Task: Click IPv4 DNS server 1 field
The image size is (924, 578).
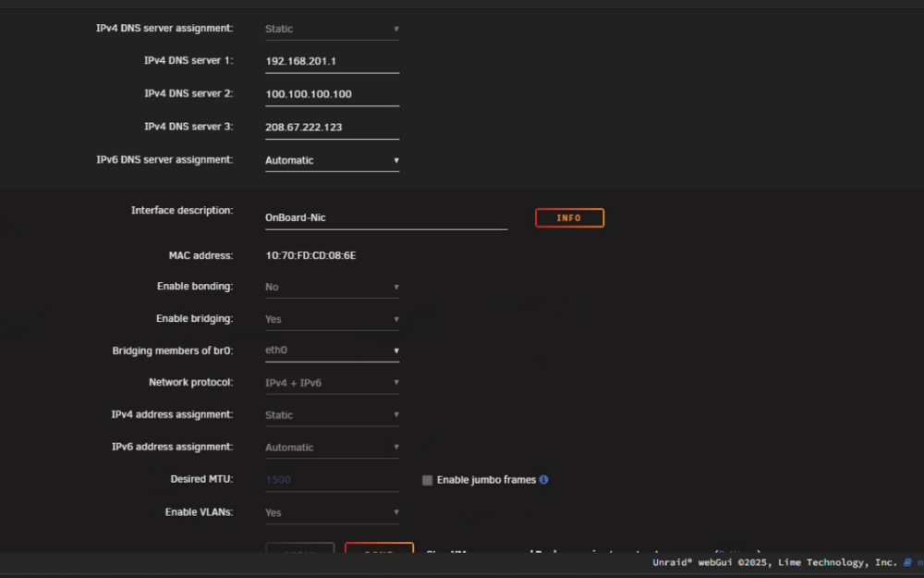Action: (x=333, y=61)
